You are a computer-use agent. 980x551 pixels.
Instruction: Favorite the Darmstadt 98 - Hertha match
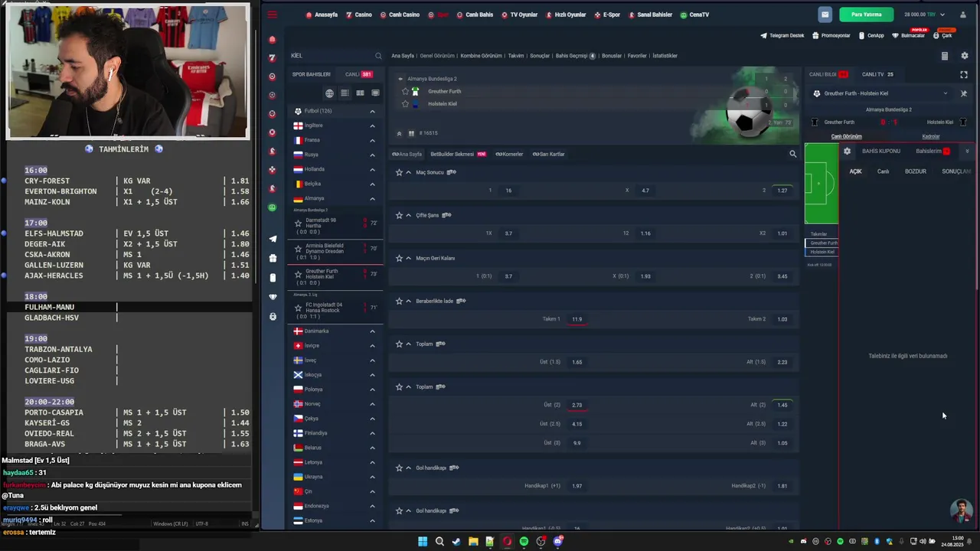(x=299, y=223)
